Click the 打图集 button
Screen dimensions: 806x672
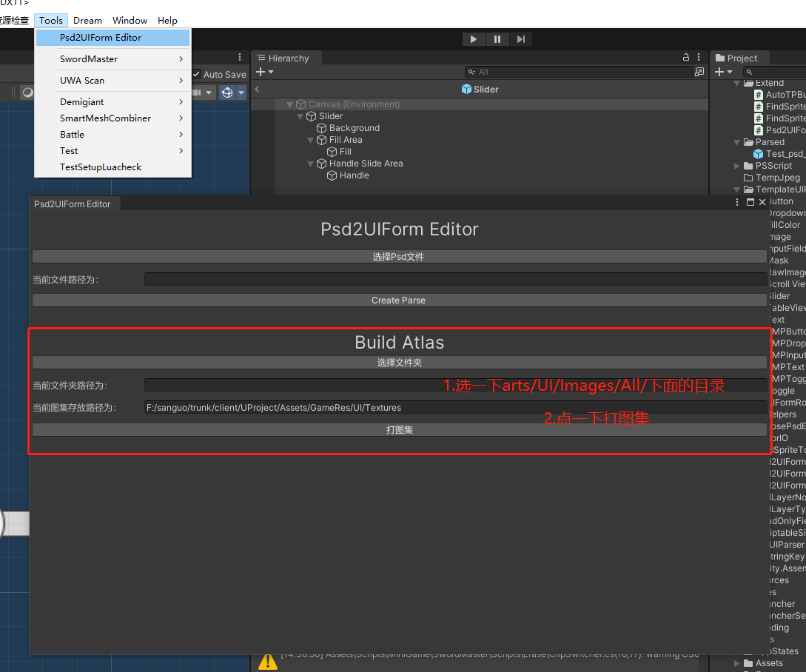(400, 430)
